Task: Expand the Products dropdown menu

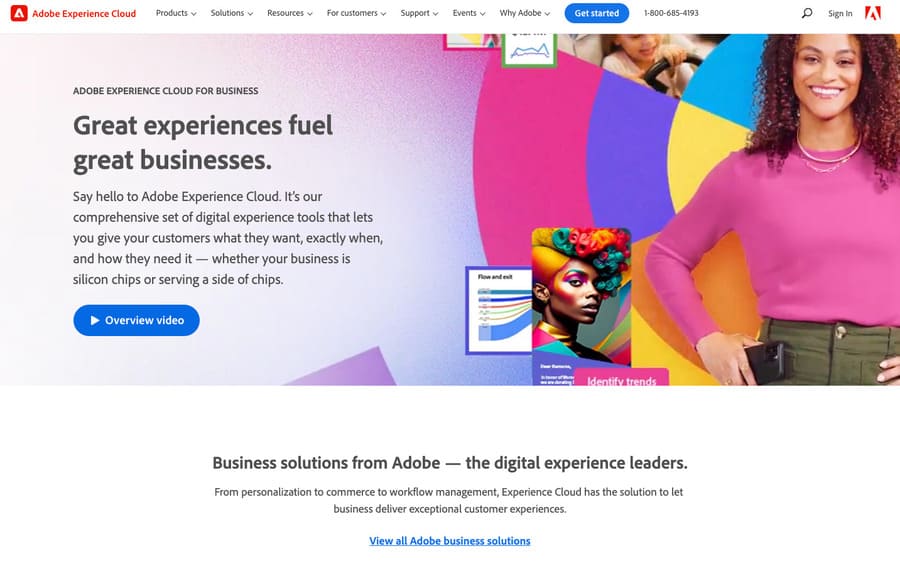Action: click(176, 13)
